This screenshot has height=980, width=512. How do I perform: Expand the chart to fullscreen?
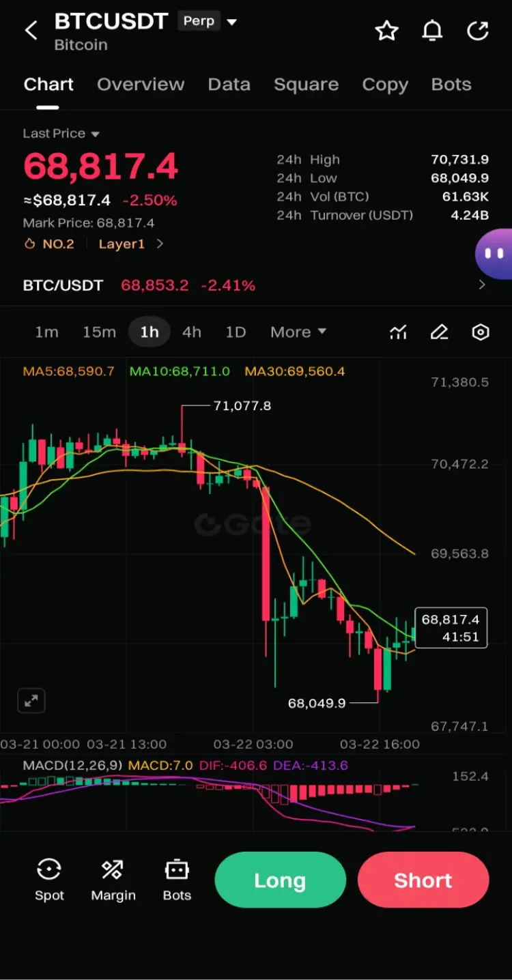pyautogui.click(x=31, y=700)
